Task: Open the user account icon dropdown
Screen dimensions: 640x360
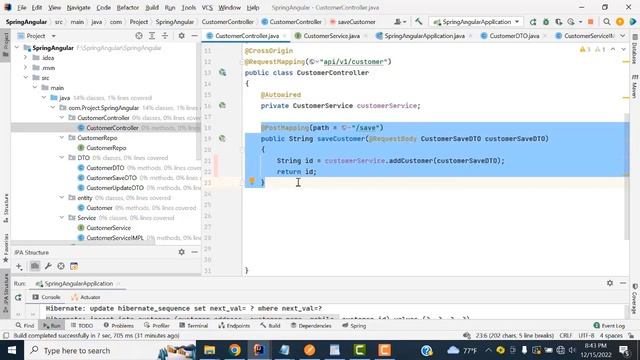Action: [x=400, y=22]
